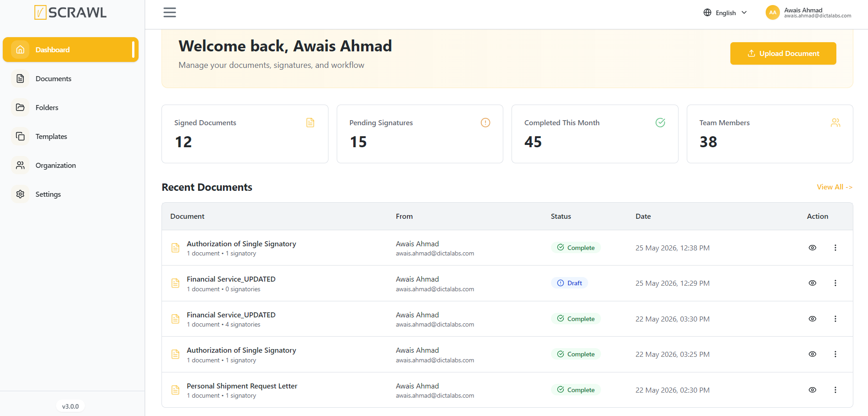This screenshot has height=416, width=868.
Task: Click the Upload Document button
Action: tap(783, 53)
